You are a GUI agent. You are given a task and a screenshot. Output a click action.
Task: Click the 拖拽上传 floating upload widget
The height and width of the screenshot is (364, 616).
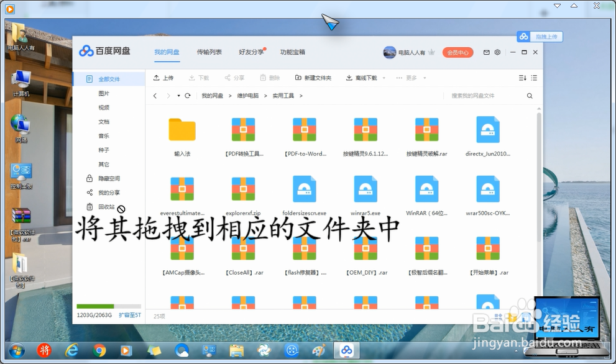[x=540, y=37]
